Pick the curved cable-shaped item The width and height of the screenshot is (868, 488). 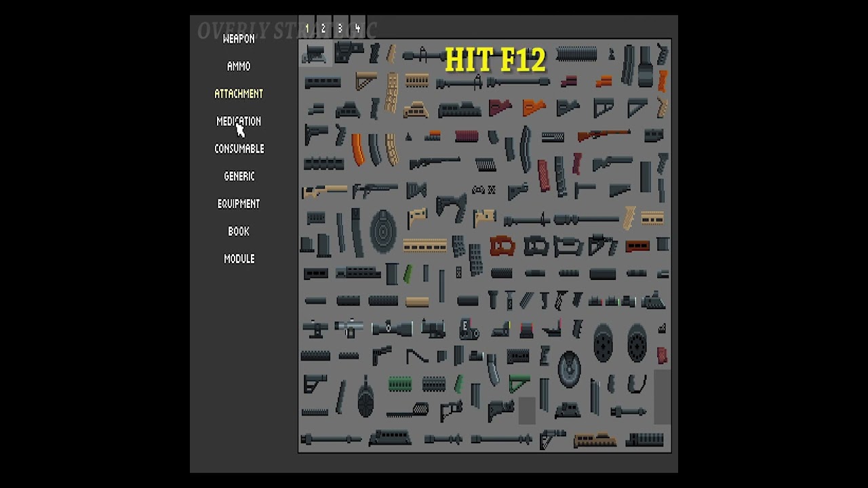[x=636, y=384]
